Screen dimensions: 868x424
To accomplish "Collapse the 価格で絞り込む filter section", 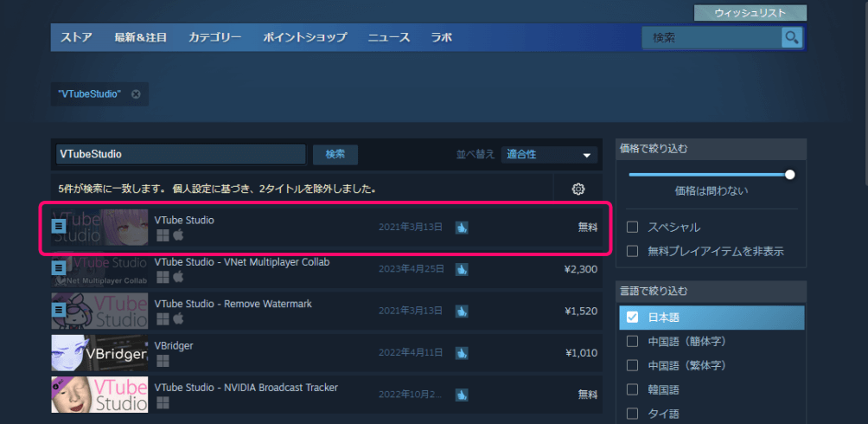I will [x=711, y=149].
